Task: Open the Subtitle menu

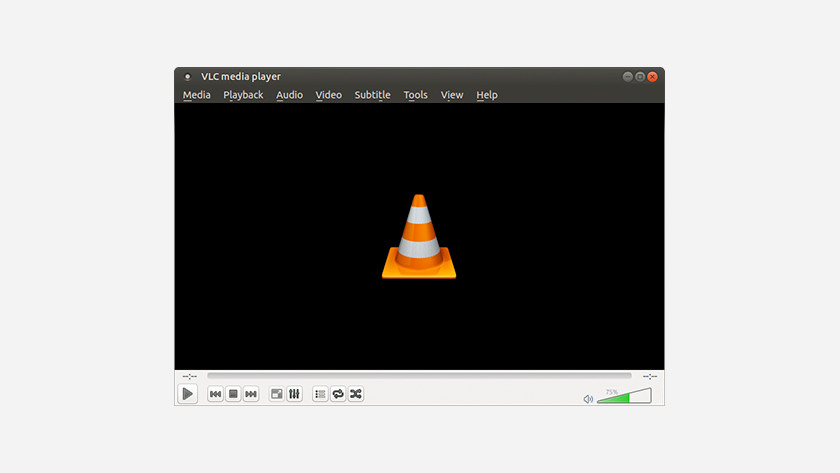Action: pyautogui.click(x=372, y=95)
